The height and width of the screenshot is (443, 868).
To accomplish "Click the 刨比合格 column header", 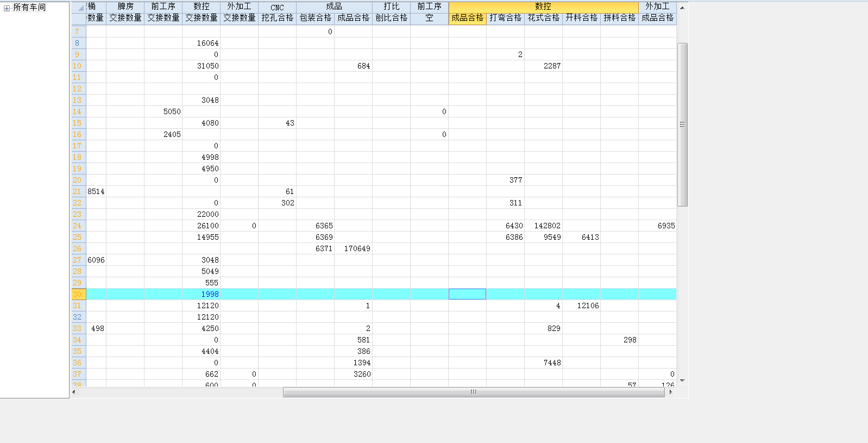I will [x=391, y=18].
